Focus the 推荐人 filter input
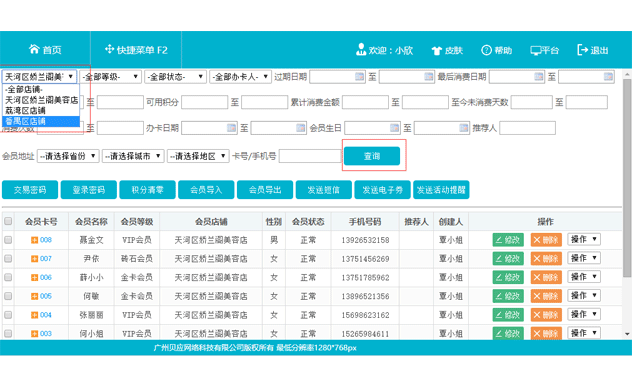The width and height of the screenshot is (632, 384). coord(527,128)
